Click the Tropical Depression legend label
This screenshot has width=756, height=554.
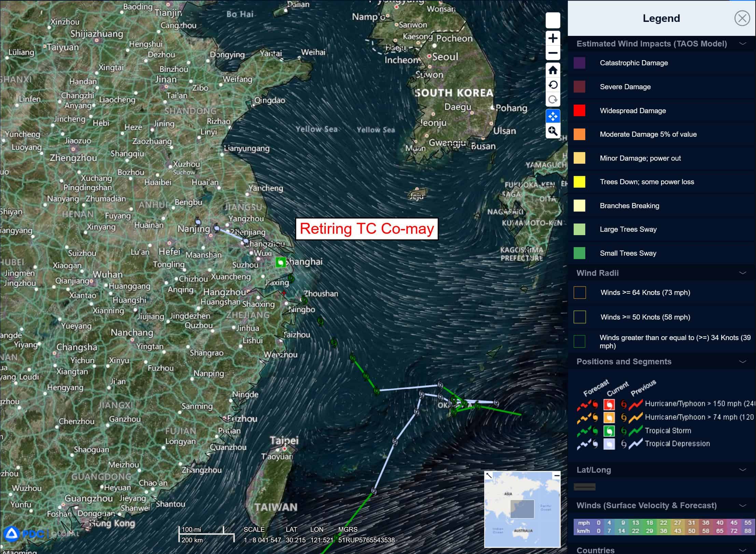click(x=677, y=444)
